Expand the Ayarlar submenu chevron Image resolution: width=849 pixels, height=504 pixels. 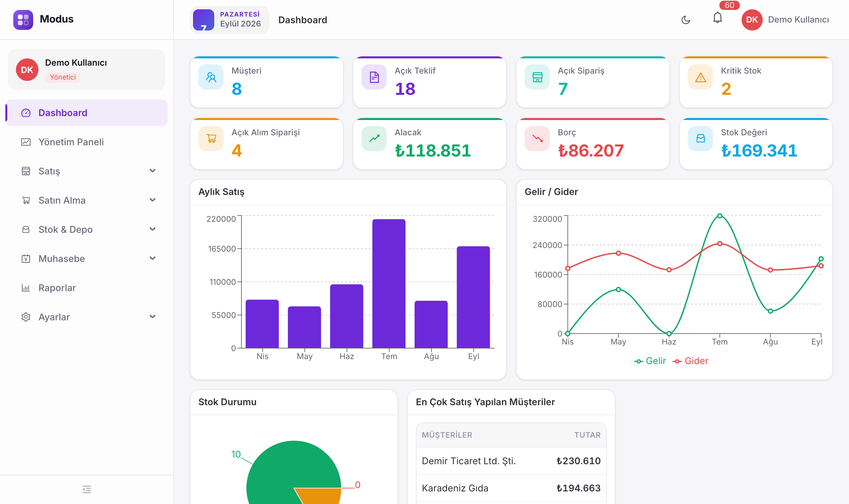coord(153,317)
